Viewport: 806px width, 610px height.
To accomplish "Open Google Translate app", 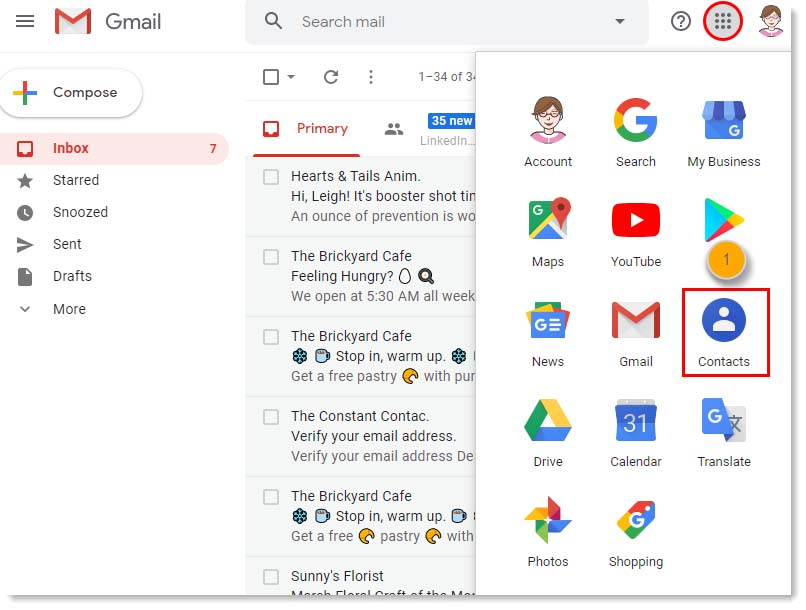I will pyautogui.click(x=724, y=432).
